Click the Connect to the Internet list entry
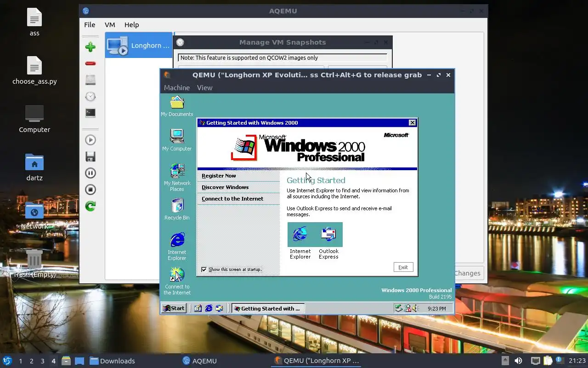Viewport: 588px width, 368px height. (232, 199)
